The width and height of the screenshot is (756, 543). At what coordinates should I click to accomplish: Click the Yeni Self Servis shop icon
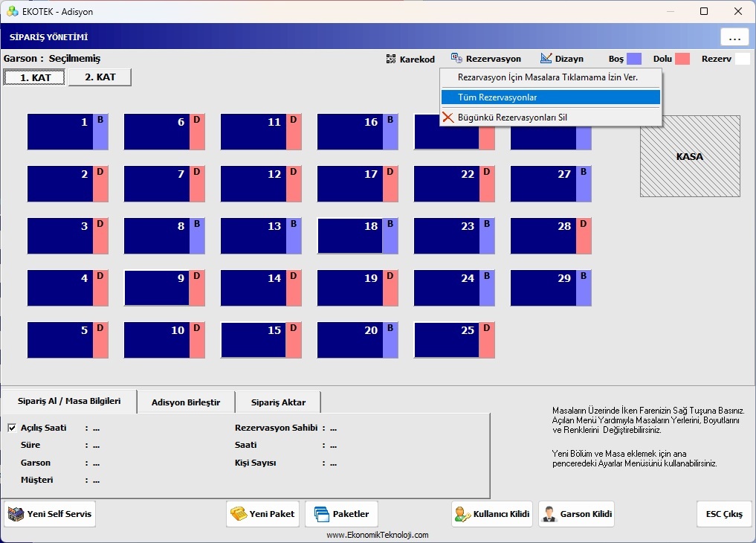tap(16, 514)
